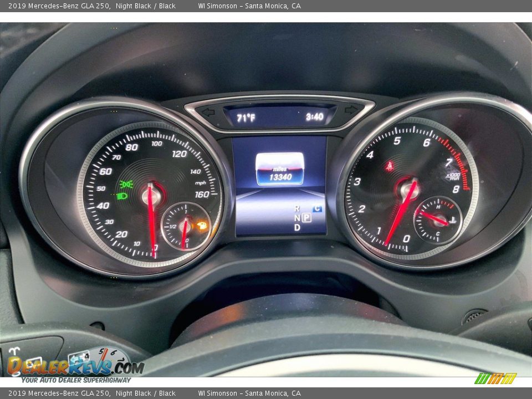The image size is (532, 399).
Task: Click the right turn signal arrow indicator
Action: pos(351,110)
